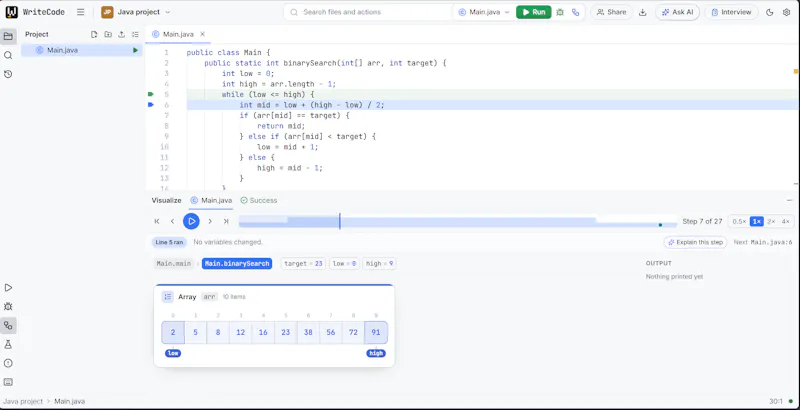
Task: Open the Ask AI assistant
Action: click(x=677, y=12)
